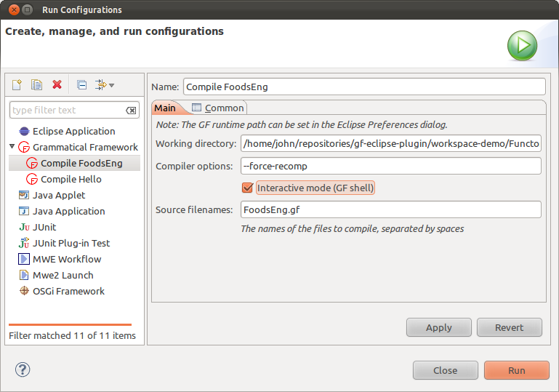Run the configuration with the Run button

516,370
